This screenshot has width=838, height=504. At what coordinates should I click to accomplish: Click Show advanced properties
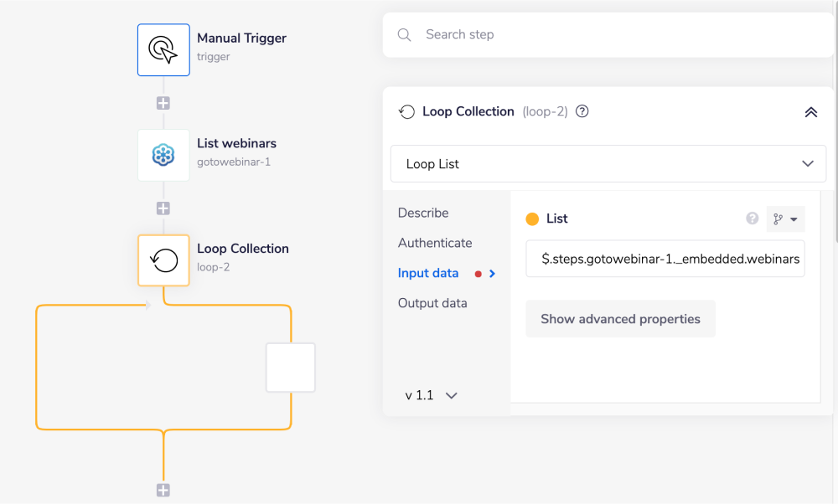coord(620,318)
